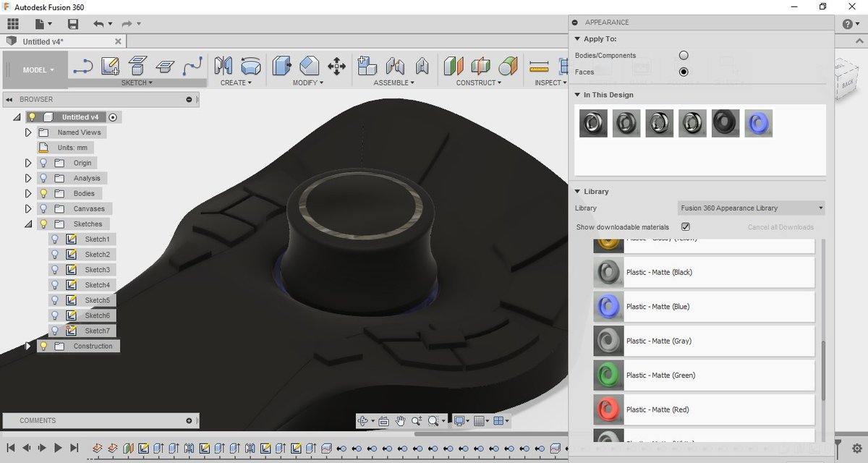Collapse the Appearance panel header
This screenshot has width=868, height=463.
pos(575,22)
